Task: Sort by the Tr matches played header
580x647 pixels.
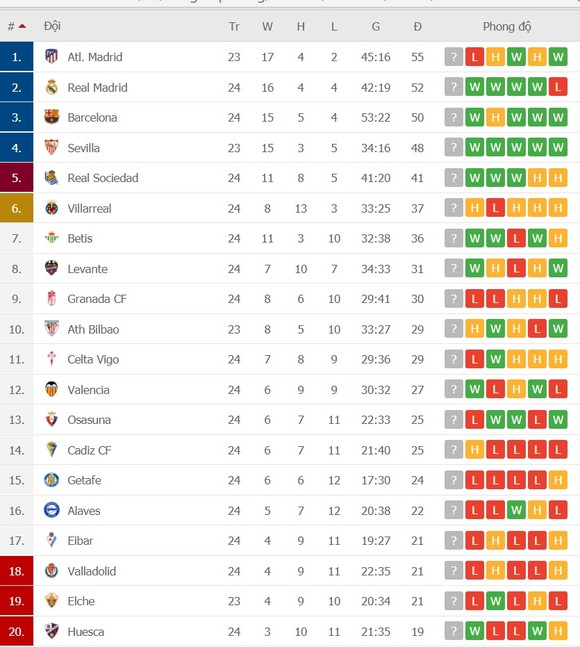Action: [234, 26]
